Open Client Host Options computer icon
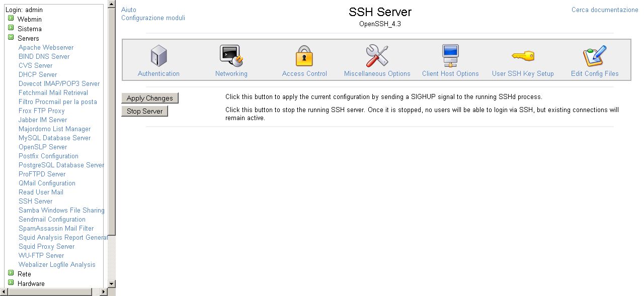Screen dimensions: 644x296 coord(450,56)
